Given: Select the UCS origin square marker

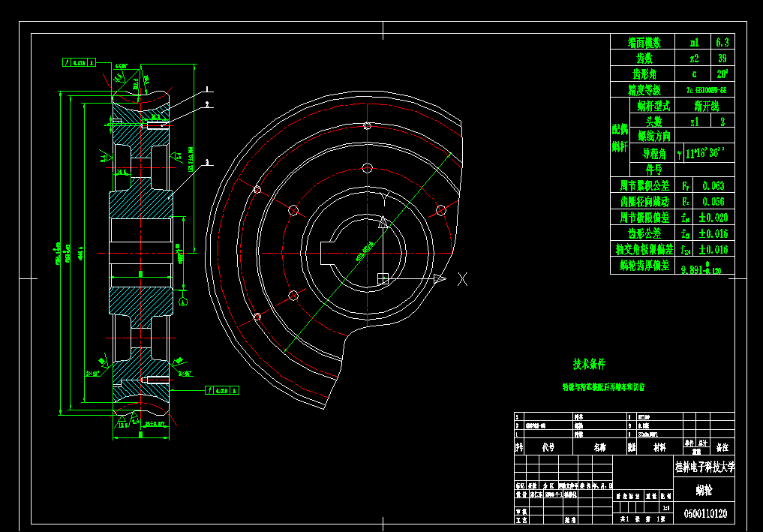Looking at the screenshot, I should 383,278.
